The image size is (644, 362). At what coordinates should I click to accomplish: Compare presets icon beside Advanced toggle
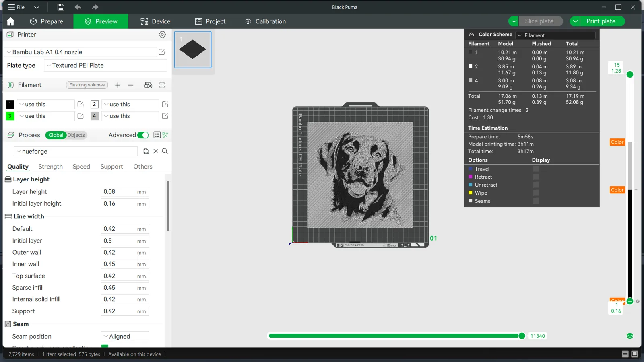coord(165,135)
